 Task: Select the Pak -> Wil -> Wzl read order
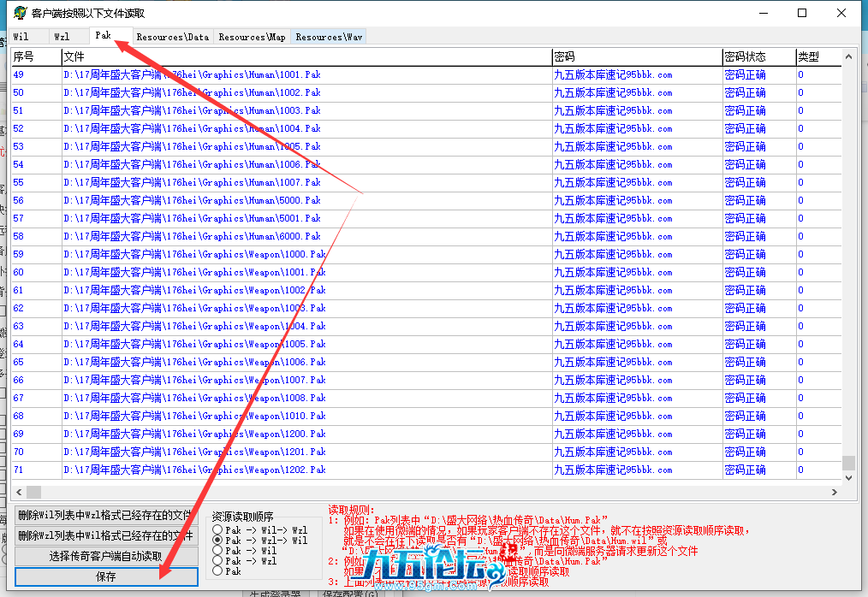(x=217, y=530)
